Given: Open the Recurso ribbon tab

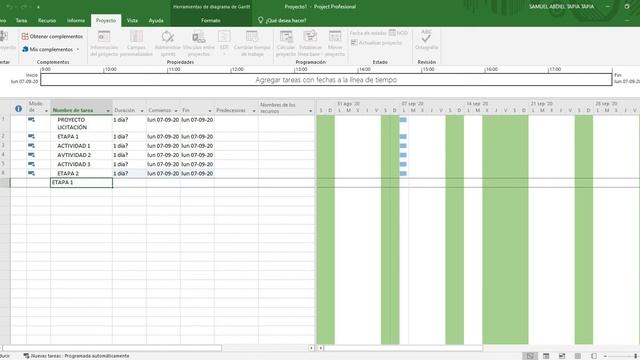Looking at the screenshot, I should 47,20.
